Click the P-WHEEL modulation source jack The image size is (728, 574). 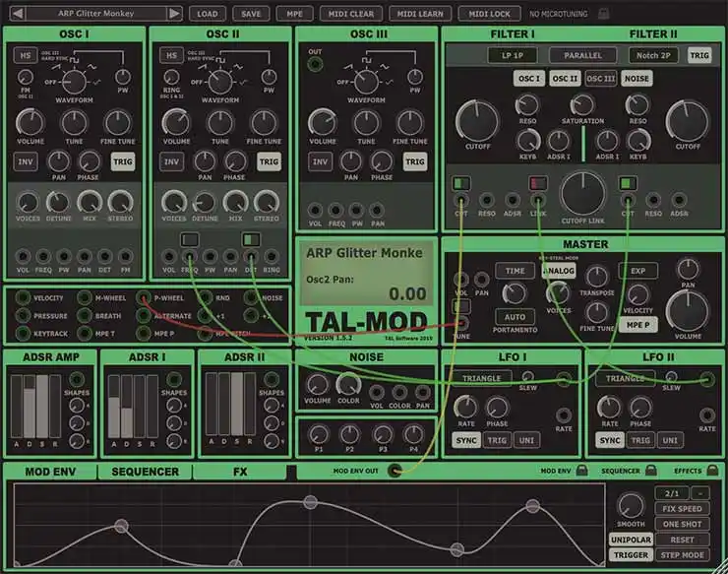144,297
